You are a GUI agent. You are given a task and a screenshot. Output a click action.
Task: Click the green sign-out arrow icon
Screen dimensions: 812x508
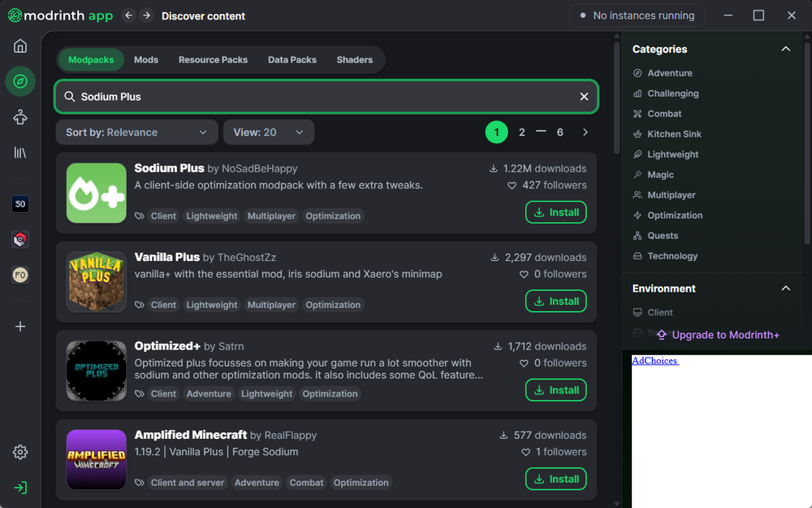tap(19, 487)
